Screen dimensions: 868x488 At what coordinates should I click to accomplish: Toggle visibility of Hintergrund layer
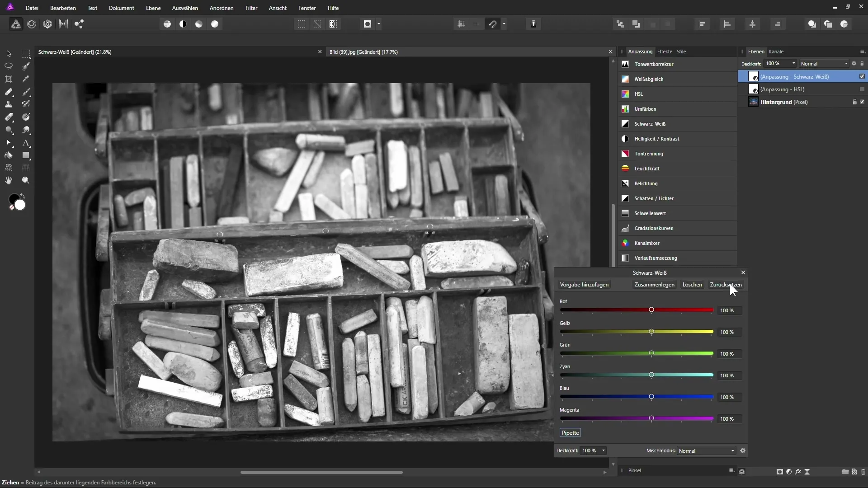pyautogui.click(x=862, y=102)
